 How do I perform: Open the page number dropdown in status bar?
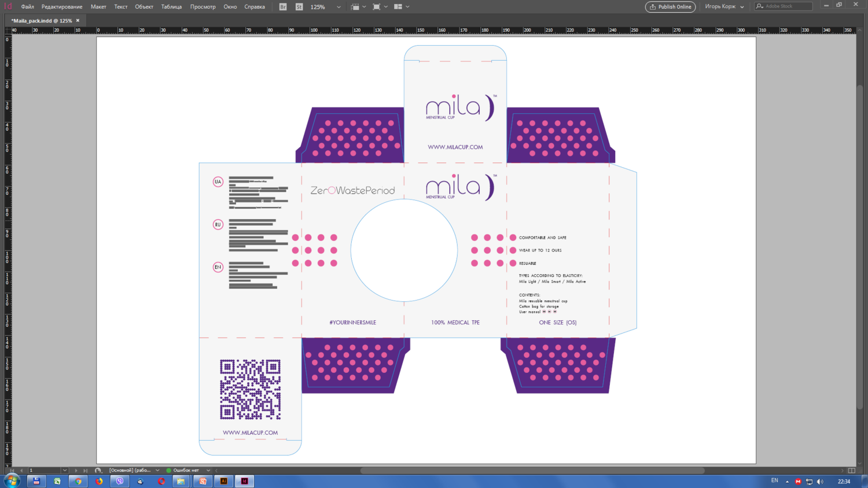point(64,471)
